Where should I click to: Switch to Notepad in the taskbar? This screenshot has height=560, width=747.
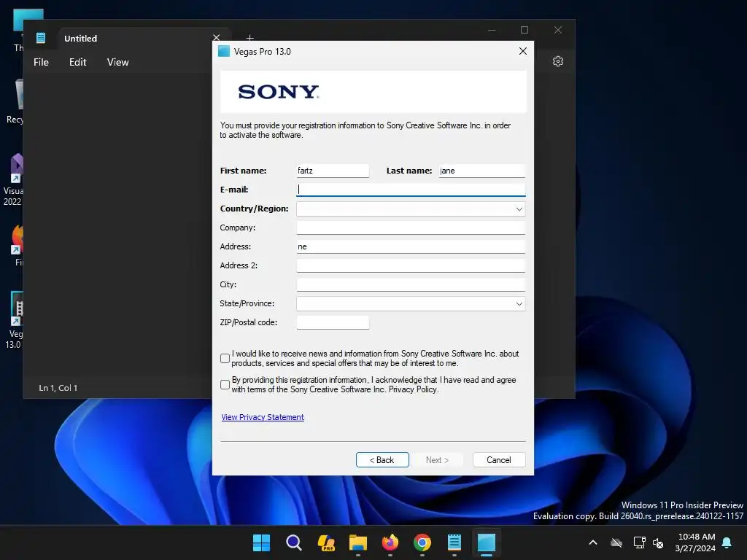[454, 542]
